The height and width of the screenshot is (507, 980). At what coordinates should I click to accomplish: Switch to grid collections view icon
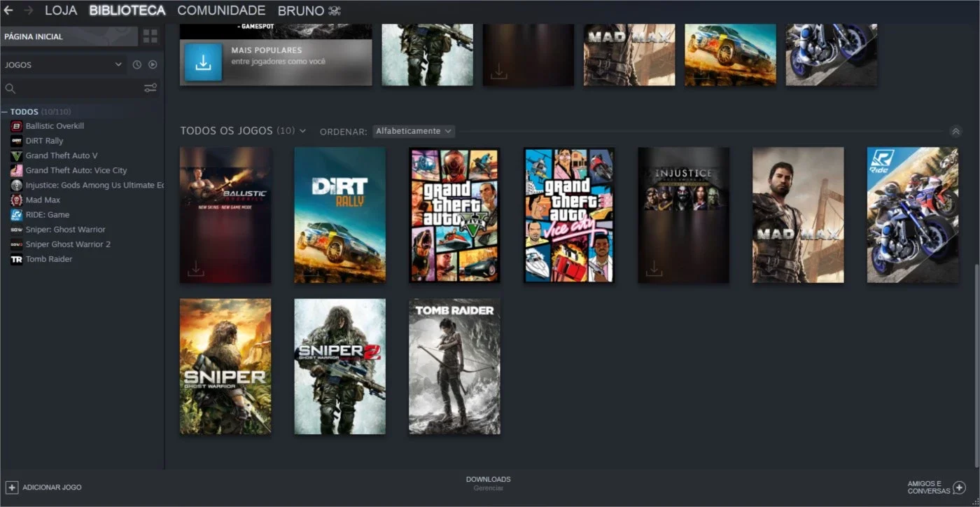(x=150, y=36)
